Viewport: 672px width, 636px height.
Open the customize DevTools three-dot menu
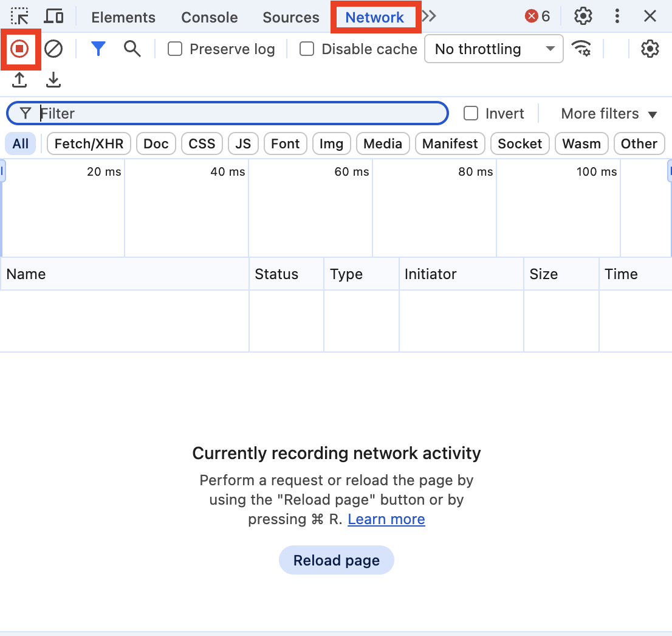(617, 16)
